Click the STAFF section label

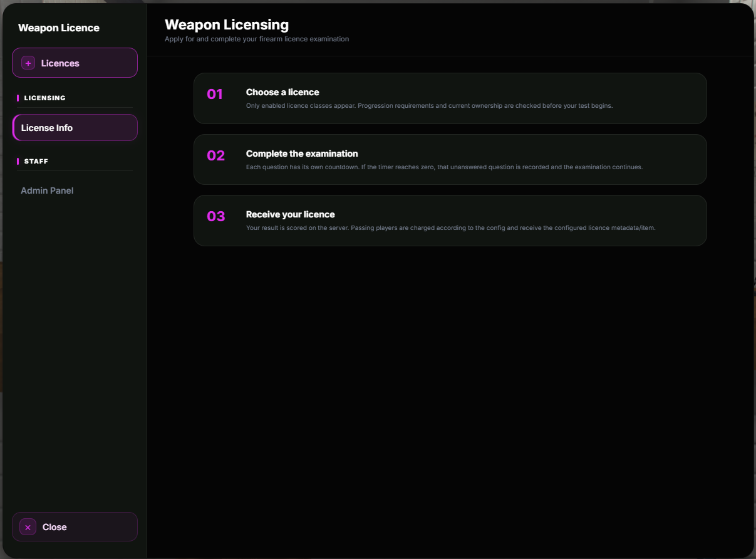click(36, 161)
